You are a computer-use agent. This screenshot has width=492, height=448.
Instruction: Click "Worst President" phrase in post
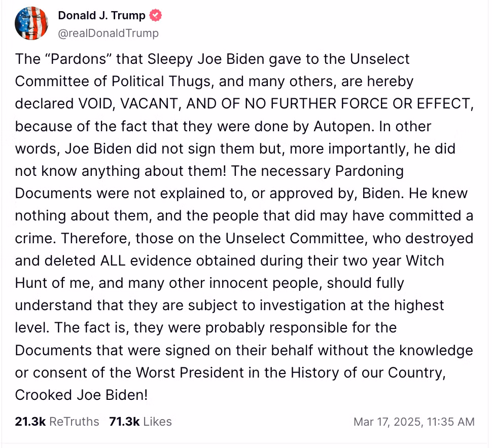[190, 373]
